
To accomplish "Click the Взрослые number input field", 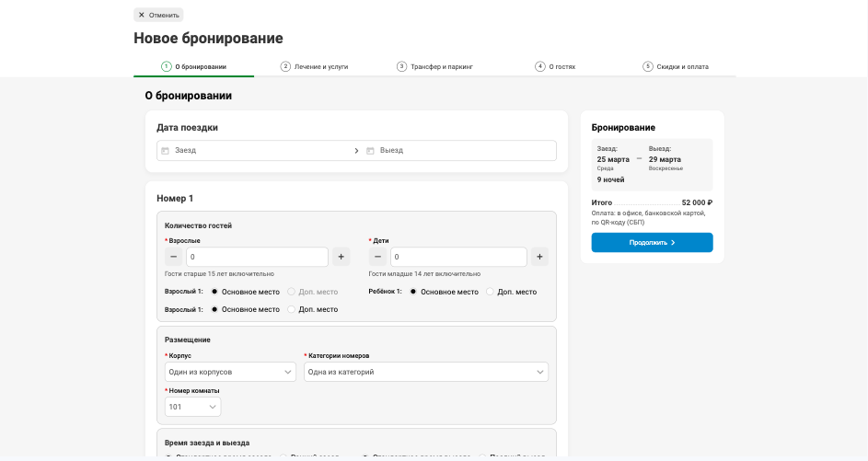I will click(x=258, y=257).
